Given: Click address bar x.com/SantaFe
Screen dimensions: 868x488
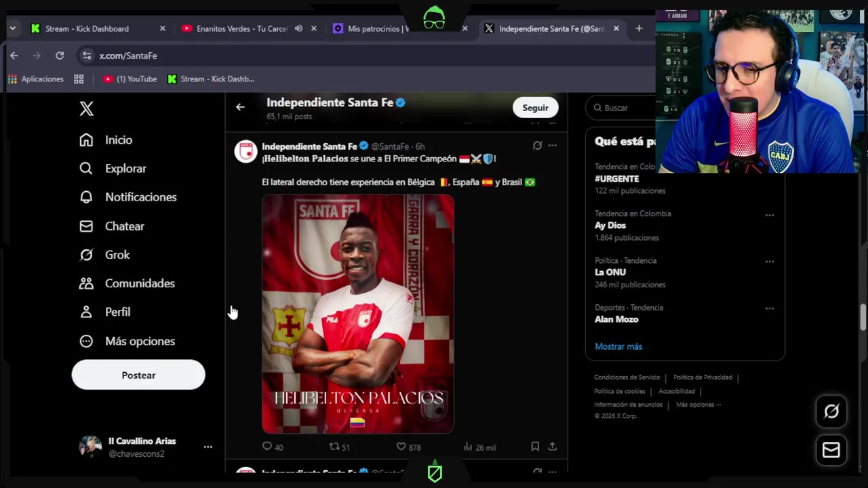Looking at the screenshot, I should coord(128,56).
